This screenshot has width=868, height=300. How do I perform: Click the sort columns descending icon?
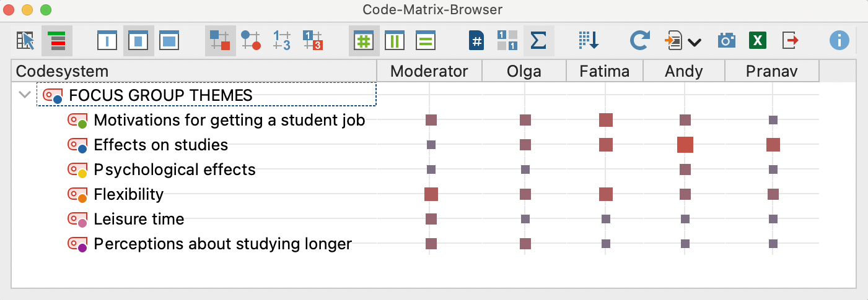[589, 41]
